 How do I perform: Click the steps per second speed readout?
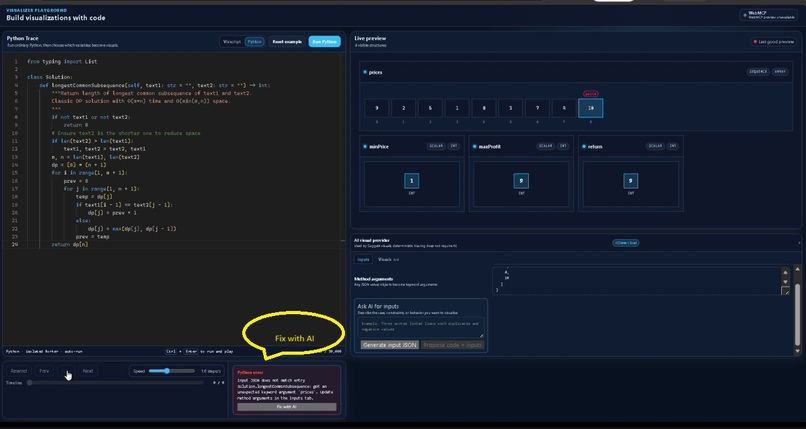click(x=211, y=371)
